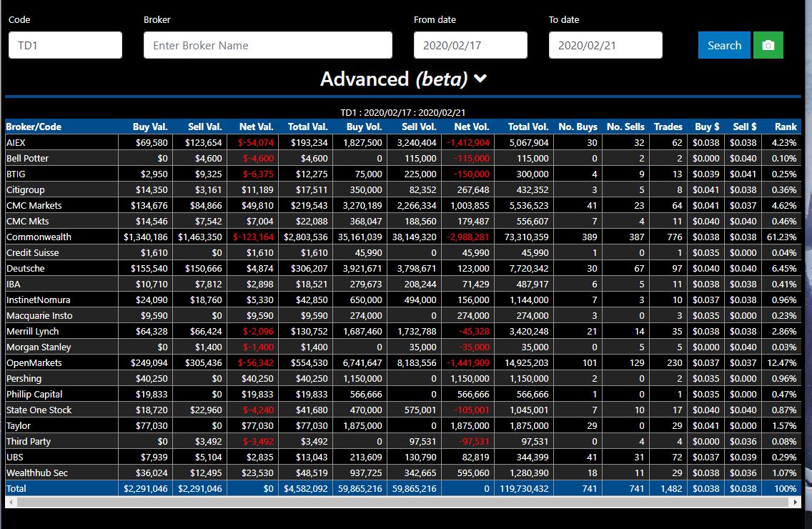Viewport: 812px width, 529px height.
Task: Select the AIEX broker row
Action: [403, 142]
